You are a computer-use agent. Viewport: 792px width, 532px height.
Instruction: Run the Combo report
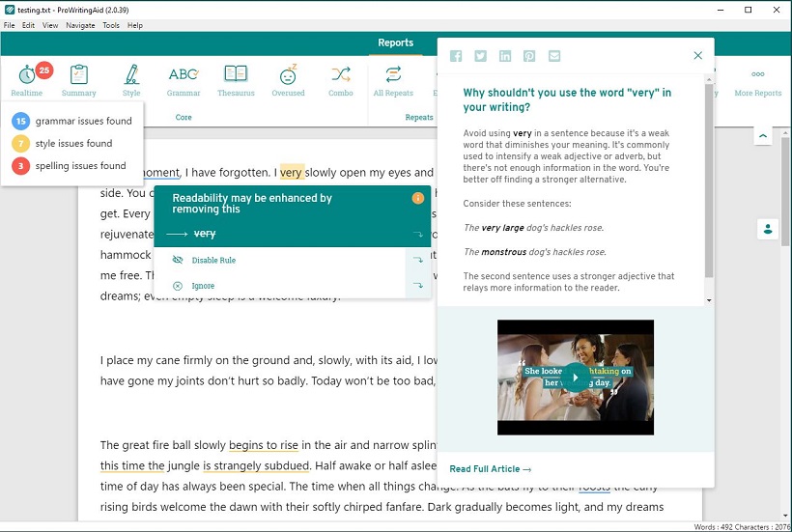pos(340,80)
